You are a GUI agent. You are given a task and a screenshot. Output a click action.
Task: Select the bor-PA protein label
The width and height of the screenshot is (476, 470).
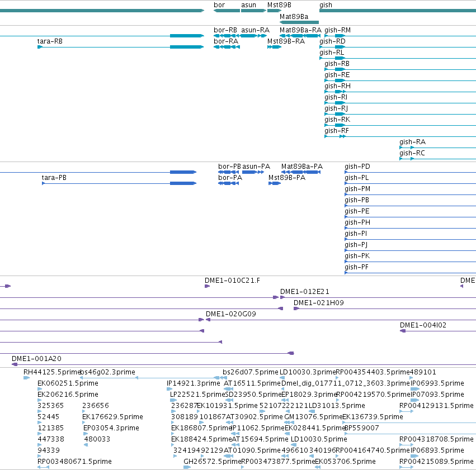pos(230,178)
